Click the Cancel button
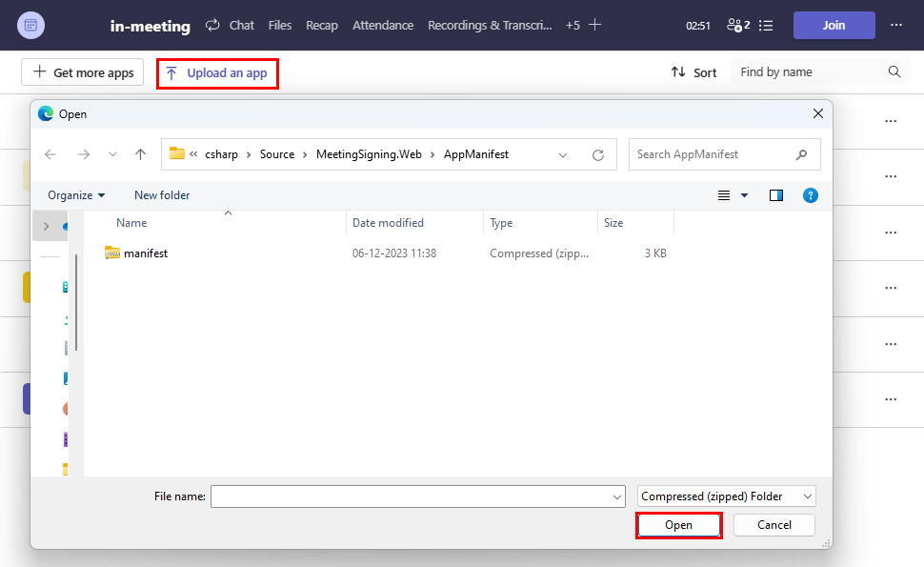Image resolution: width=924 pixels, height=567 pixels. pos(774,525)
